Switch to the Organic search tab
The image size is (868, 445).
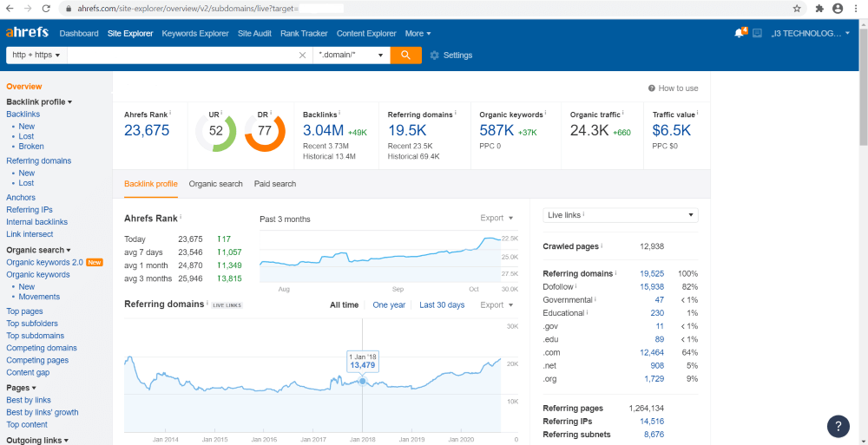(x=215, y=184)
